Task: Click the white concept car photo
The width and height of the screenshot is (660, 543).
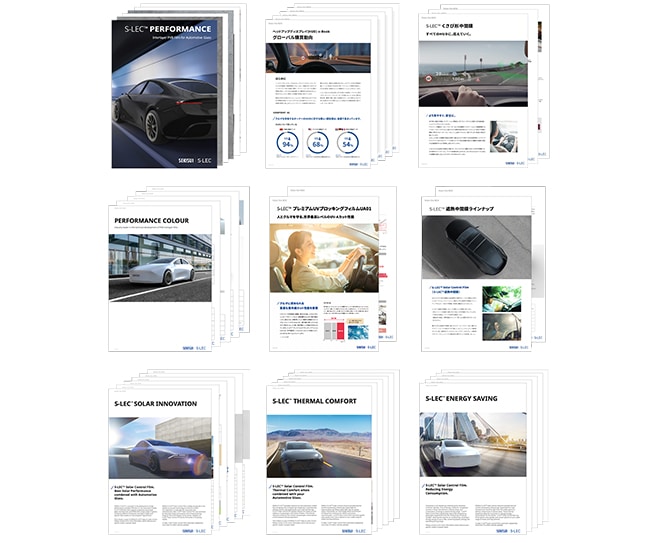Action: point(160,268)
